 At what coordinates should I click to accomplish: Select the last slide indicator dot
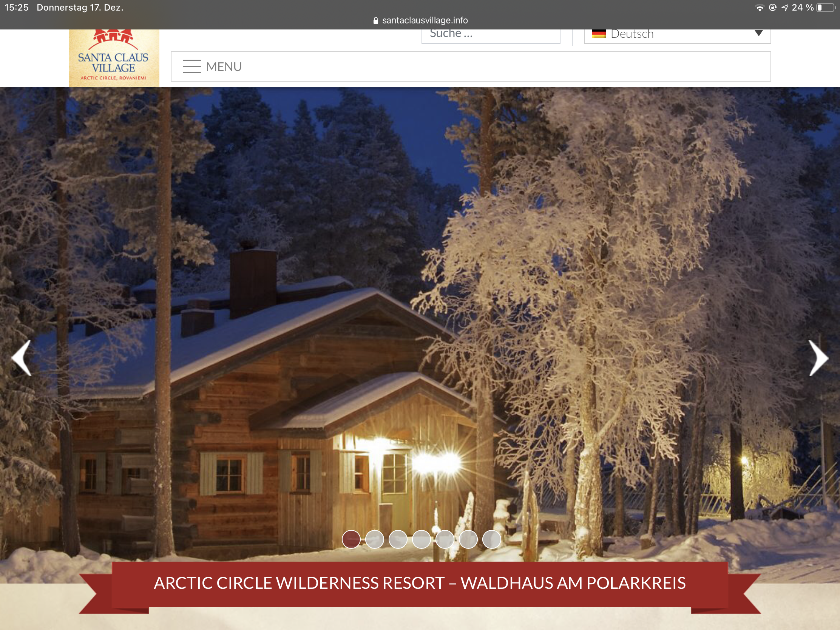tap(491, 539)
